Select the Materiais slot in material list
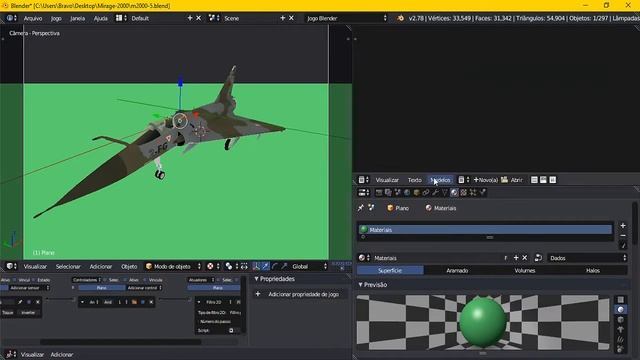The height and width of the screenshot is (360, 640). tap(485, 230)
